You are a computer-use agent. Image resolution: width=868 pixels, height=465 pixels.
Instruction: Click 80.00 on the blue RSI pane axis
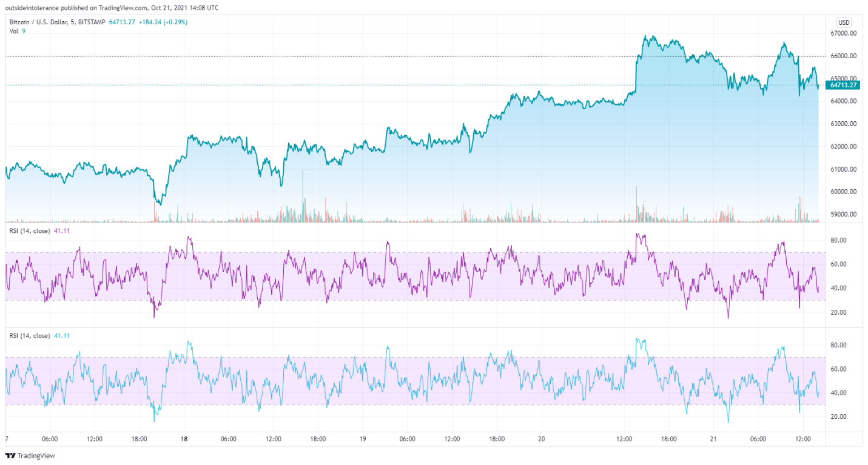[838, 345]
